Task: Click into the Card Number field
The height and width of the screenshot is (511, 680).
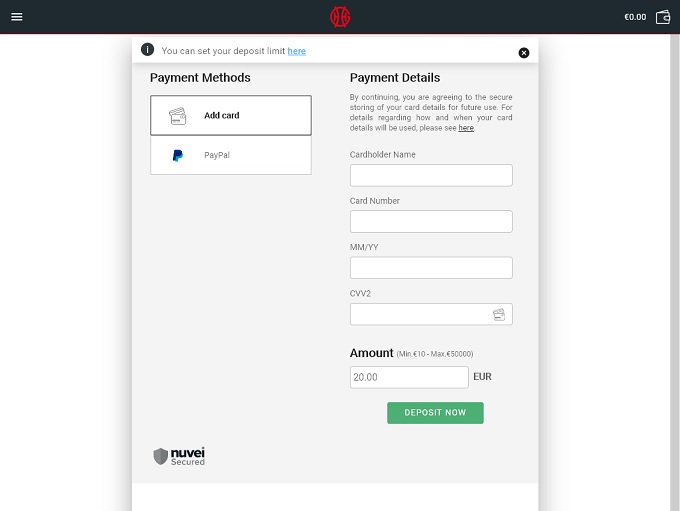Action: 431,222
